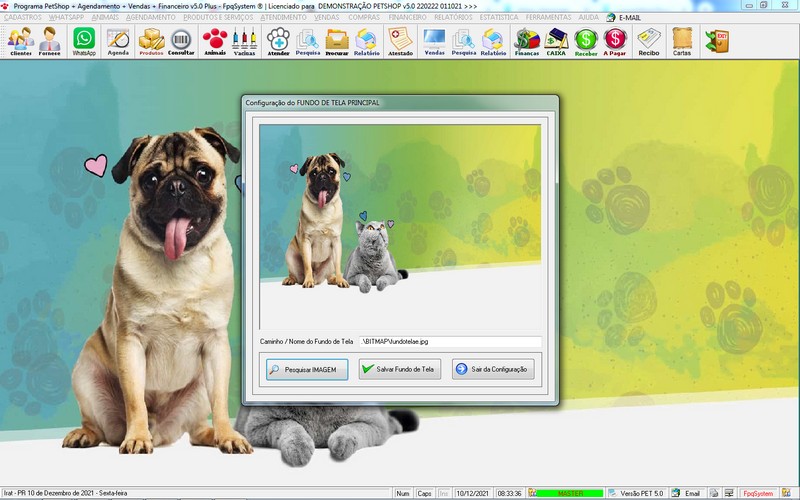800x500 pixels.
Task: Open the Agenda scheduling icon
Action: (x=118, y=41)
